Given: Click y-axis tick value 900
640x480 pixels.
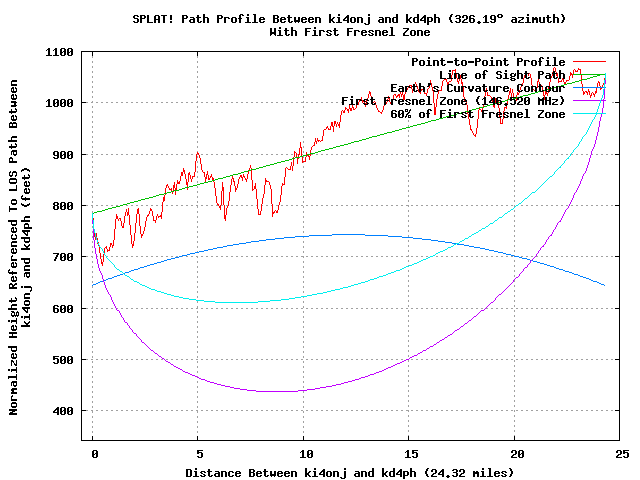Looking at the screenshot, I should [63, 155].
